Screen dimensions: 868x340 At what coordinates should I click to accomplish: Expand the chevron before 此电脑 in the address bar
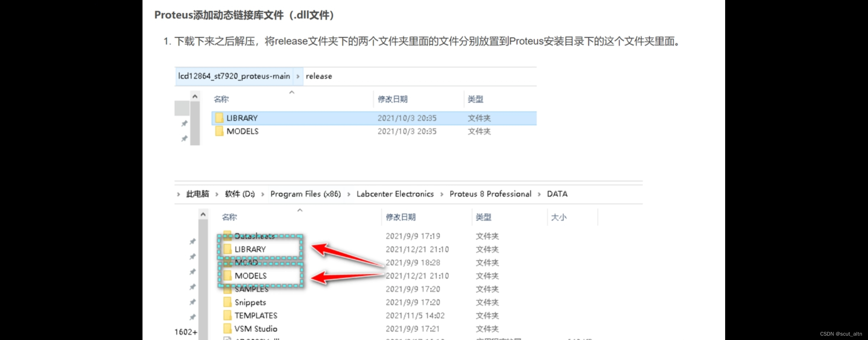178,194
